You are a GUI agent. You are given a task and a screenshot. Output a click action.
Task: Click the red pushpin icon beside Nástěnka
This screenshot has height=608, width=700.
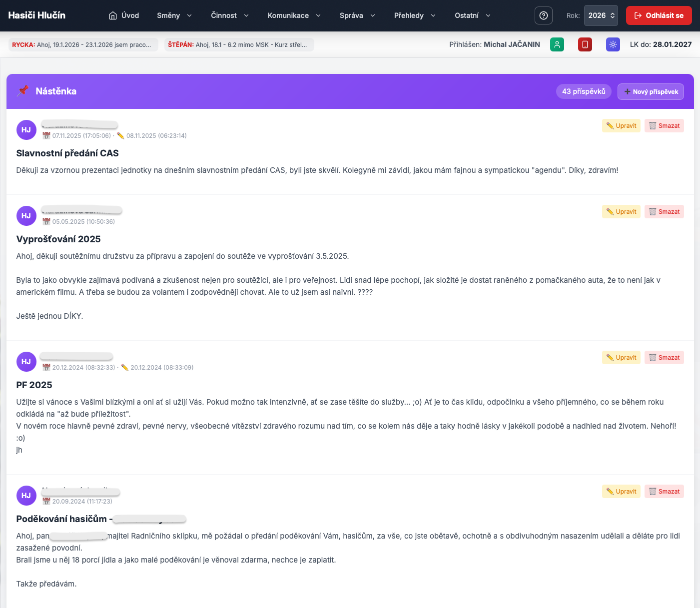[23, 91]
